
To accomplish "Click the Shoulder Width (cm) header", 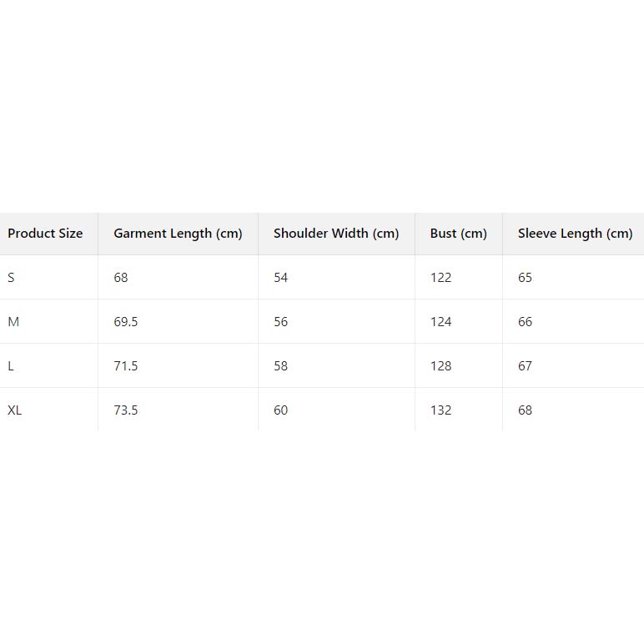I will (336, 234).
